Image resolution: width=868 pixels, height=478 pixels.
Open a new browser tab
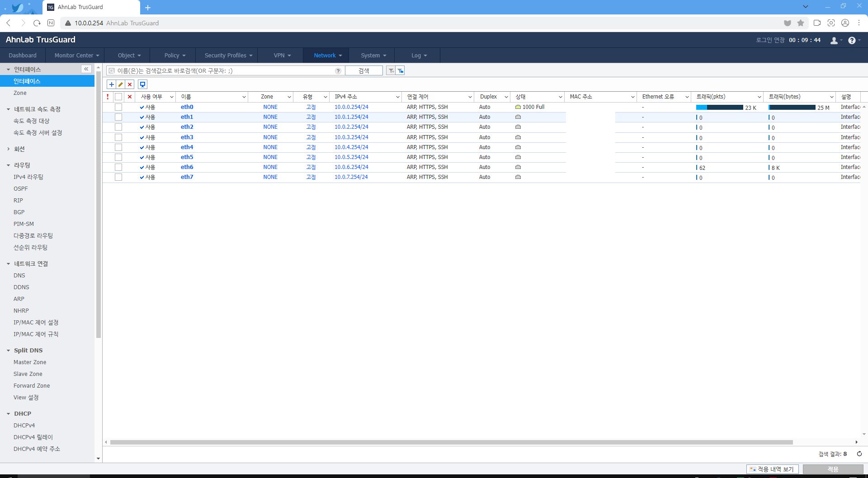148,8
